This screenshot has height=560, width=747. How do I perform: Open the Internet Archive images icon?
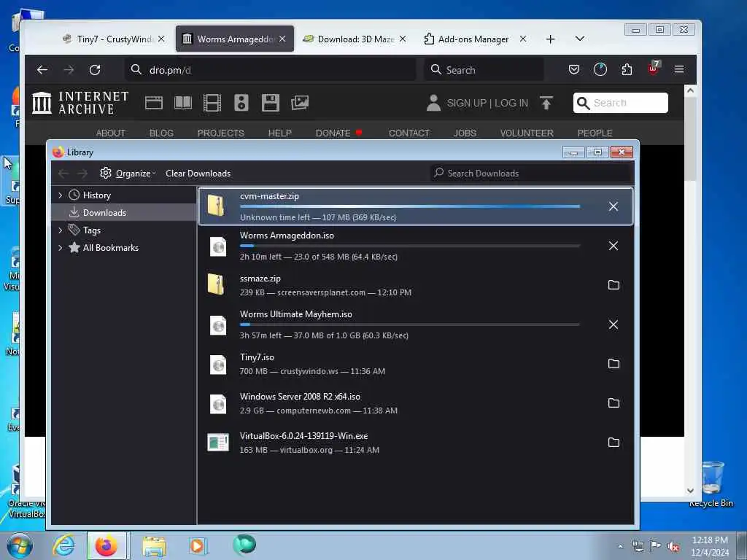[x=300, y=103]
